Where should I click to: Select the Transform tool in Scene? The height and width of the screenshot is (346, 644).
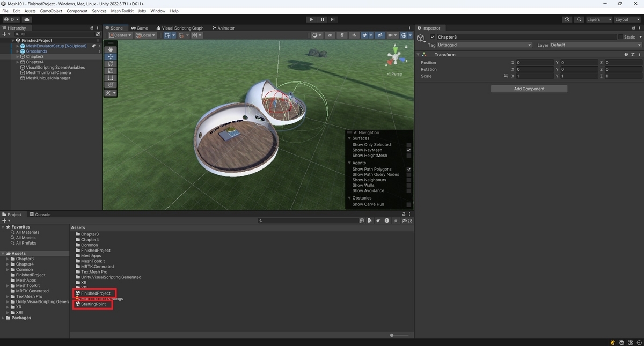(x=111, y=84)
